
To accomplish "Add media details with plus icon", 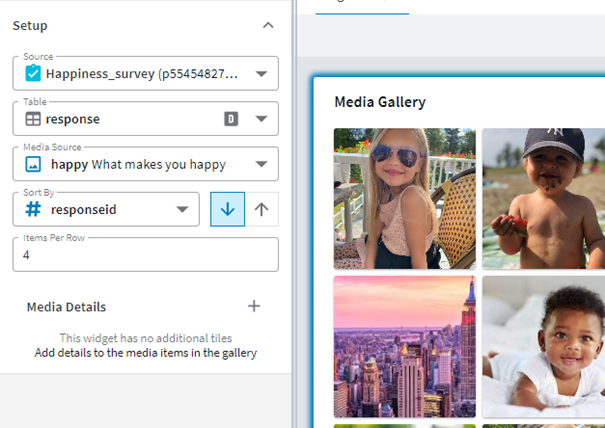I will tap(254, 306).
